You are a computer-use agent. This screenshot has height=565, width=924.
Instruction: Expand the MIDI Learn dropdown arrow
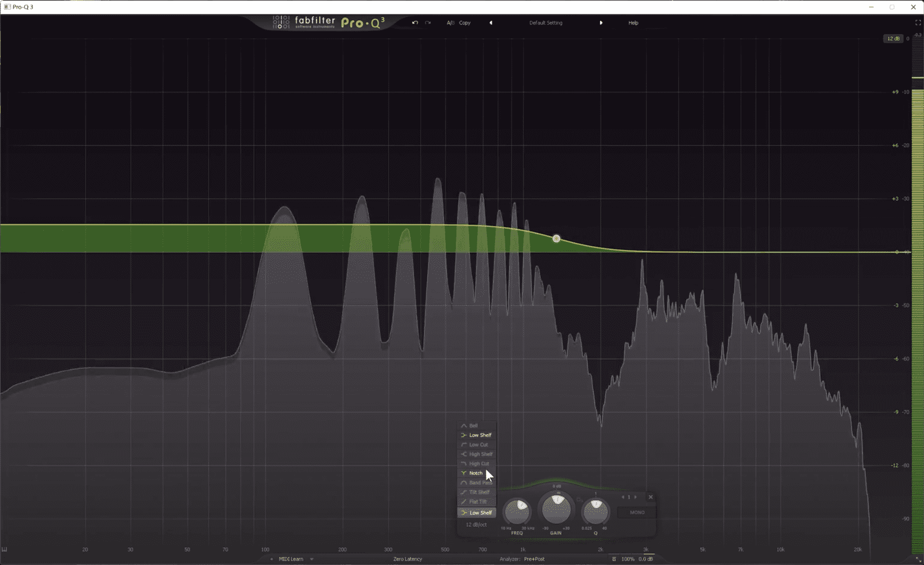(312, 559)
